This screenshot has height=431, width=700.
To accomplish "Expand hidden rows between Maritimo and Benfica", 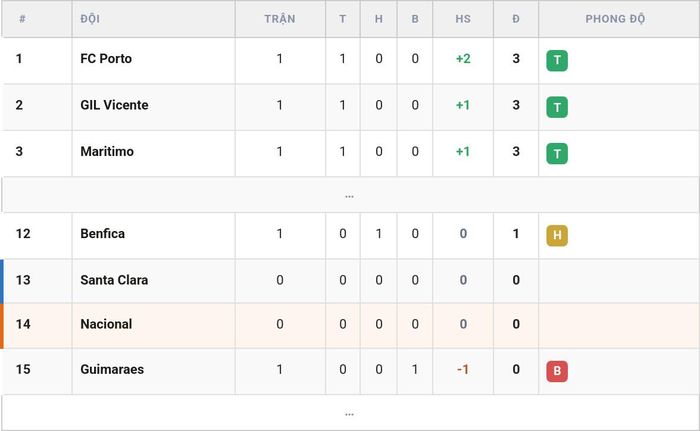I will (x=350, y=195).
